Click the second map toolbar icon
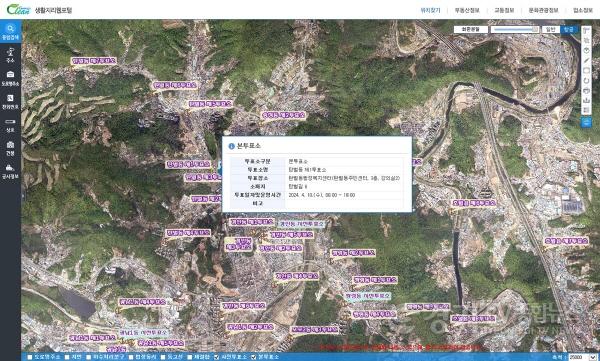 click(x=586, y=40)
